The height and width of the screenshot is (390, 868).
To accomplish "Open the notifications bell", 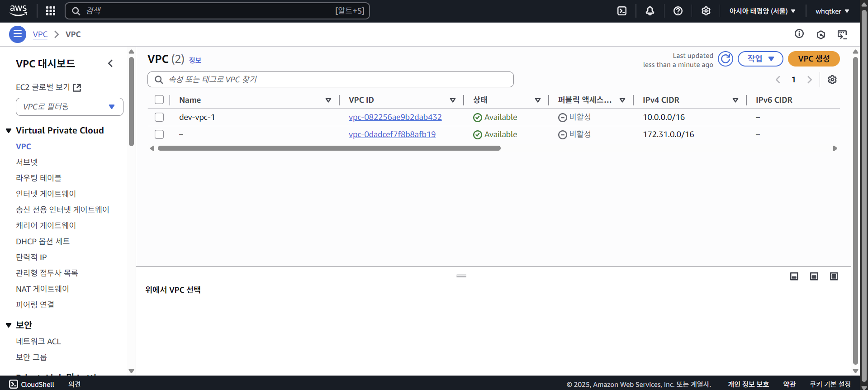I will coord(650,11).
